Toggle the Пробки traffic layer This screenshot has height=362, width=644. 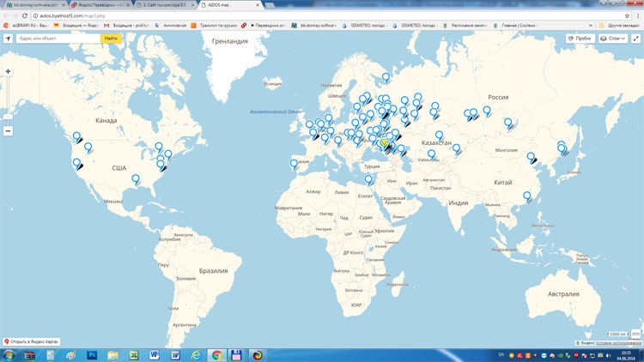pyautogui.click(x=580, y=39)
